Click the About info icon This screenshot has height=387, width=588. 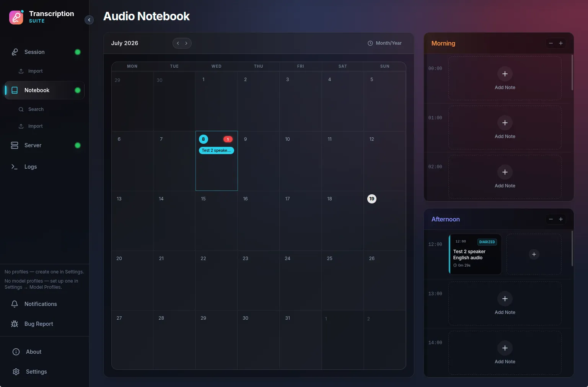(x=16, y=352)
